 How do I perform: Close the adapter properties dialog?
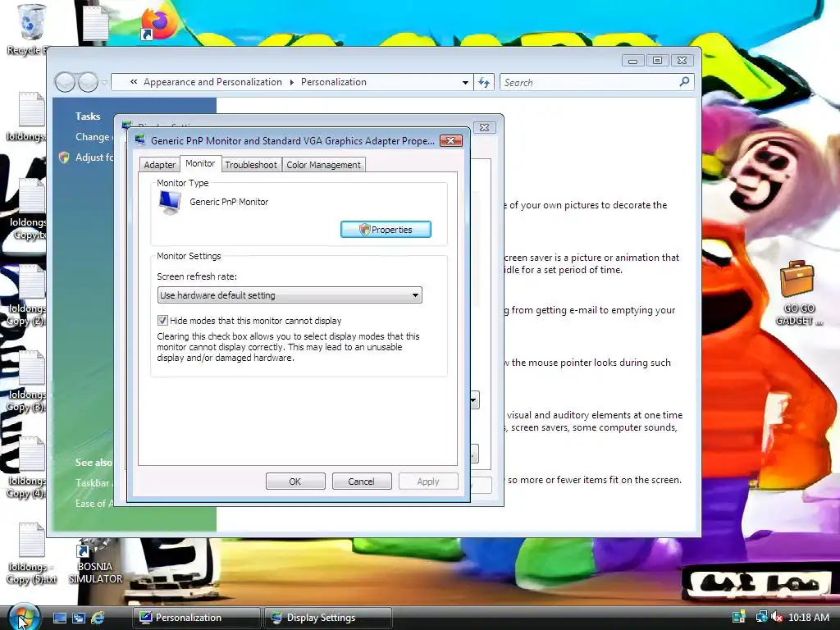pos(451,140)
